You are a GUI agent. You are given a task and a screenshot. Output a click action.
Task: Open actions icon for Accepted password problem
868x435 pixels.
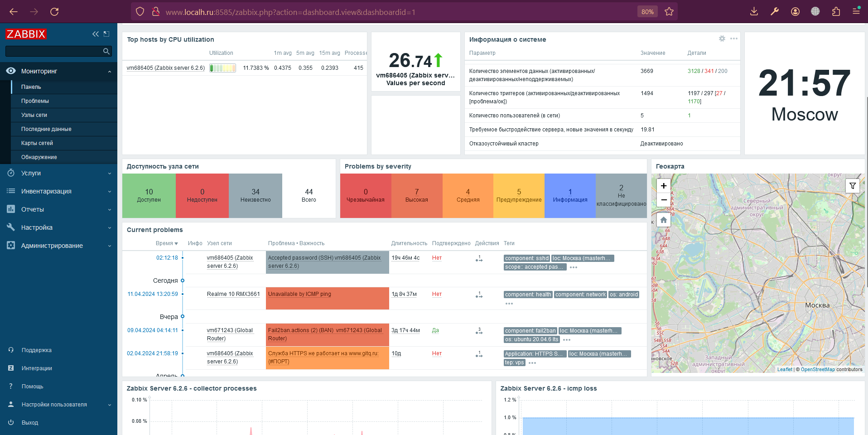click(x=479, y=258)
